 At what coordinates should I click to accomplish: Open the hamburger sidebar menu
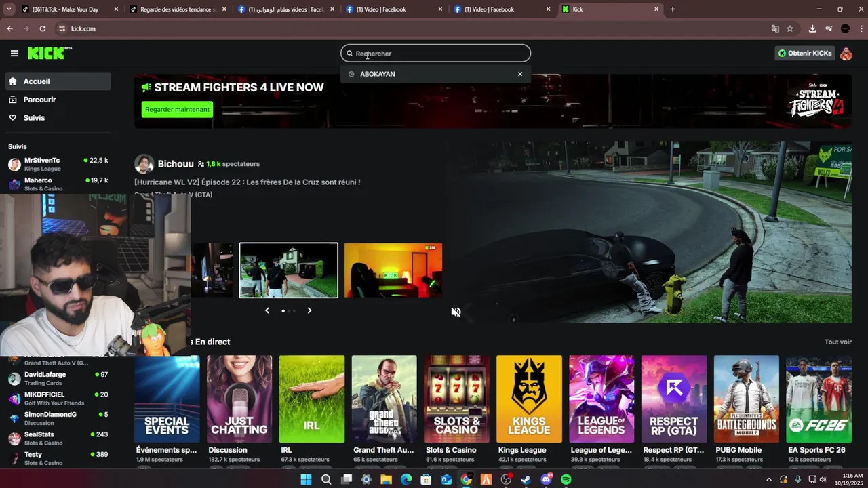click(14, 53)
